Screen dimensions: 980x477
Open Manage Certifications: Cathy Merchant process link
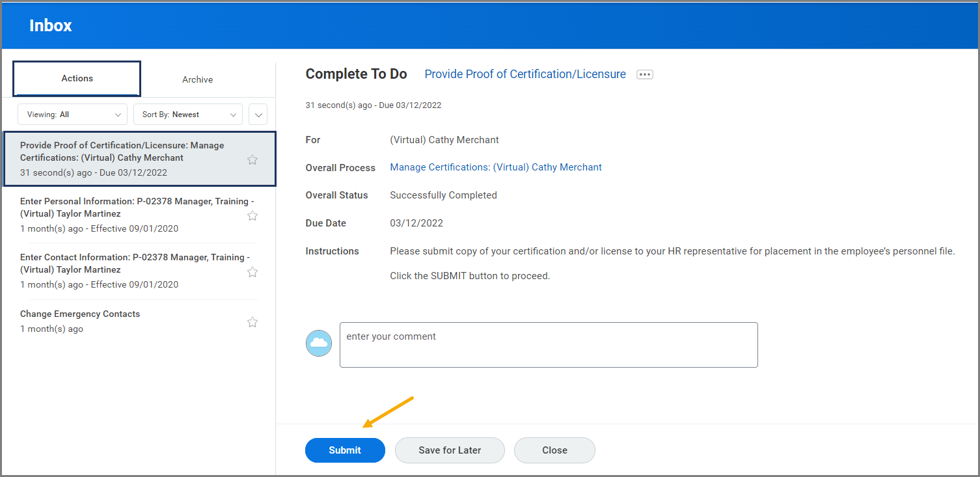tap(495, 167)
